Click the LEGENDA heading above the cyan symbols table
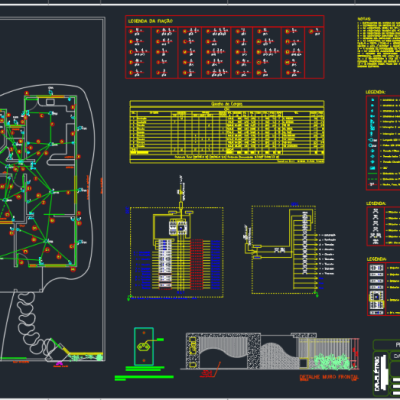The width and height of the screenshot is (400, 400). click(376, 92)
